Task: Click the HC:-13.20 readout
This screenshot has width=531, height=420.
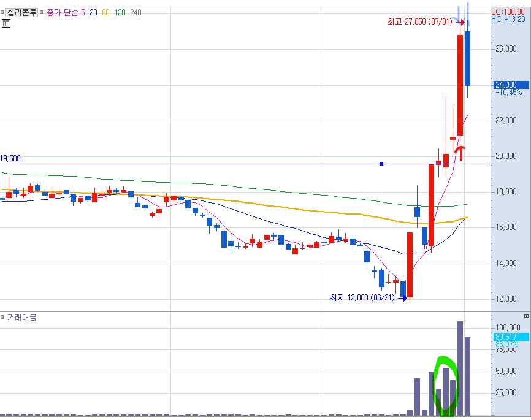Action: (x=508, y=19)
